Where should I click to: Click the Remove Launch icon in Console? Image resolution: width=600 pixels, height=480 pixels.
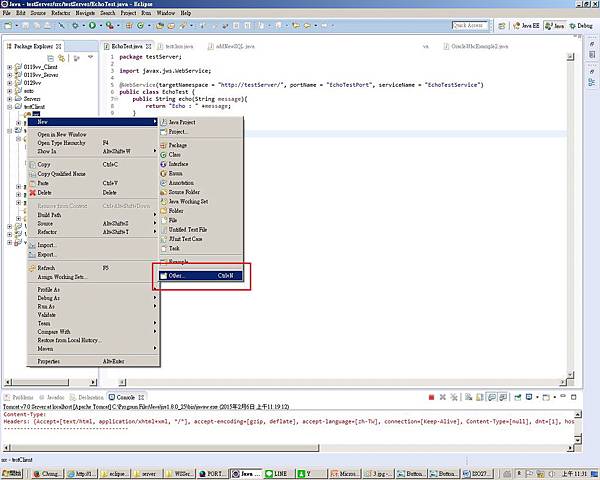[x=443, y=397]
